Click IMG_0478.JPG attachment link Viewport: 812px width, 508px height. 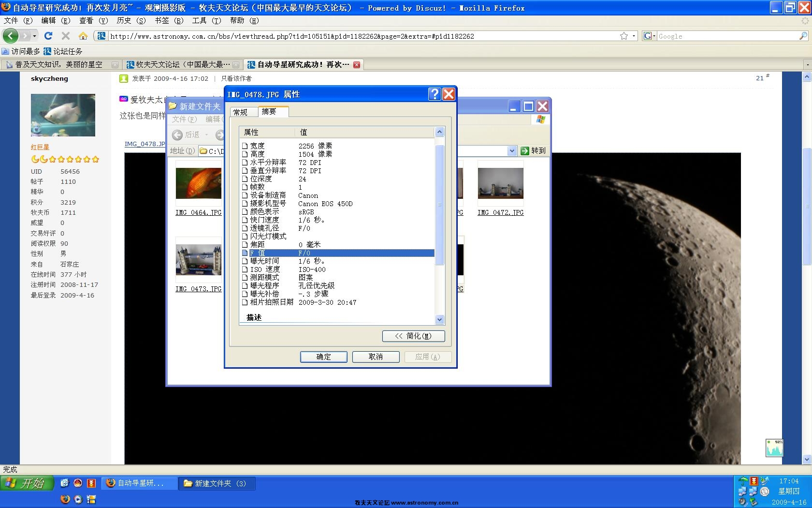coord(145,144)
